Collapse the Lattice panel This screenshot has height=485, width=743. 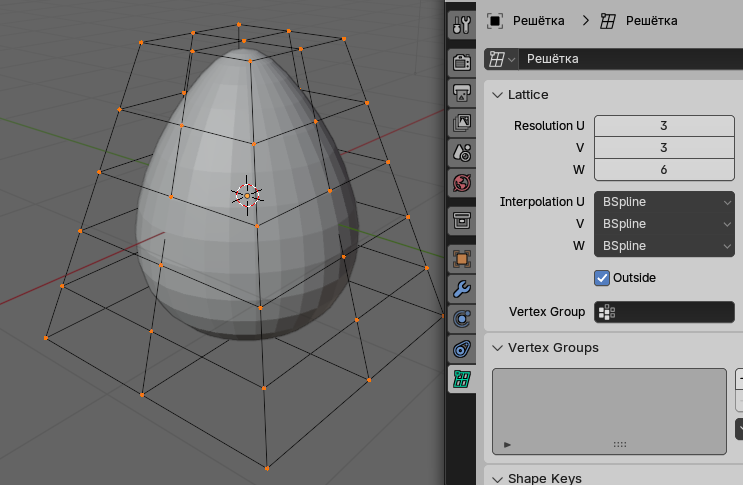point(497,95)
